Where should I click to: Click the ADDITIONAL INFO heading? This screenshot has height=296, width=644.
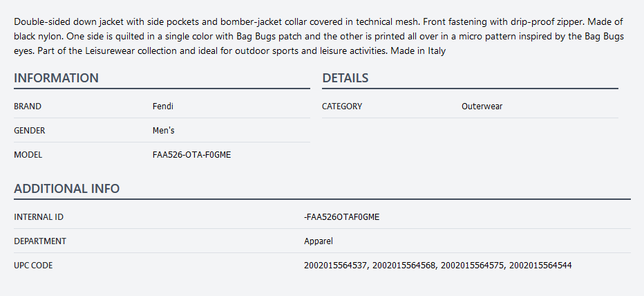66,188
